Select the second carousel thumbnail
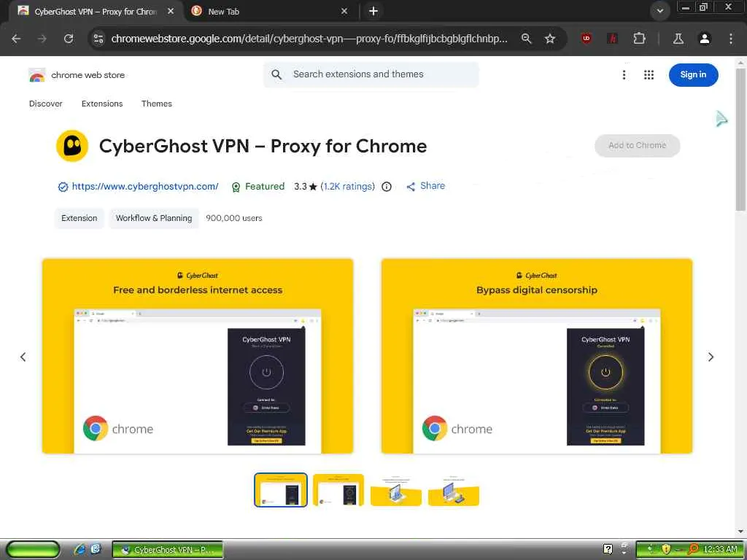Image resolution: width=747 pixels, height=560 pixels. (x=338, y=490)
